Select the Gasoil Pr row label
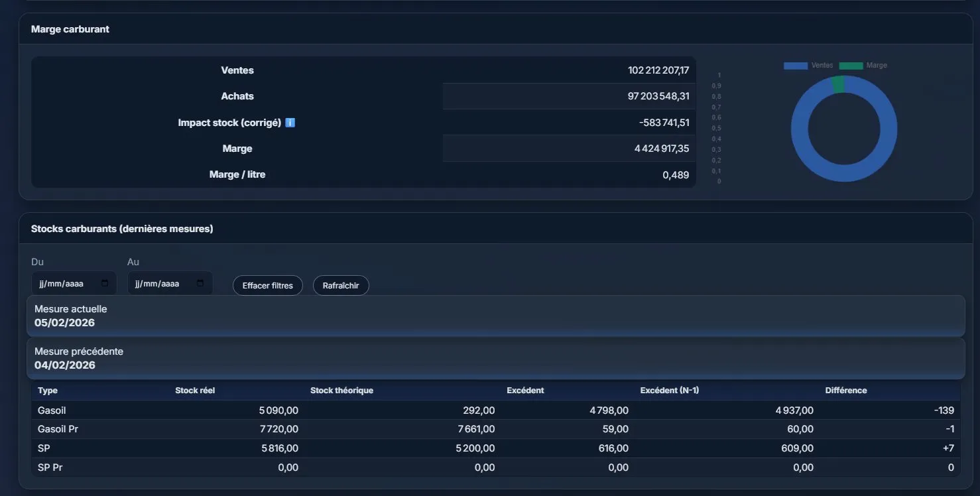Screen dimensions: 980x496 tap(58, 429)
